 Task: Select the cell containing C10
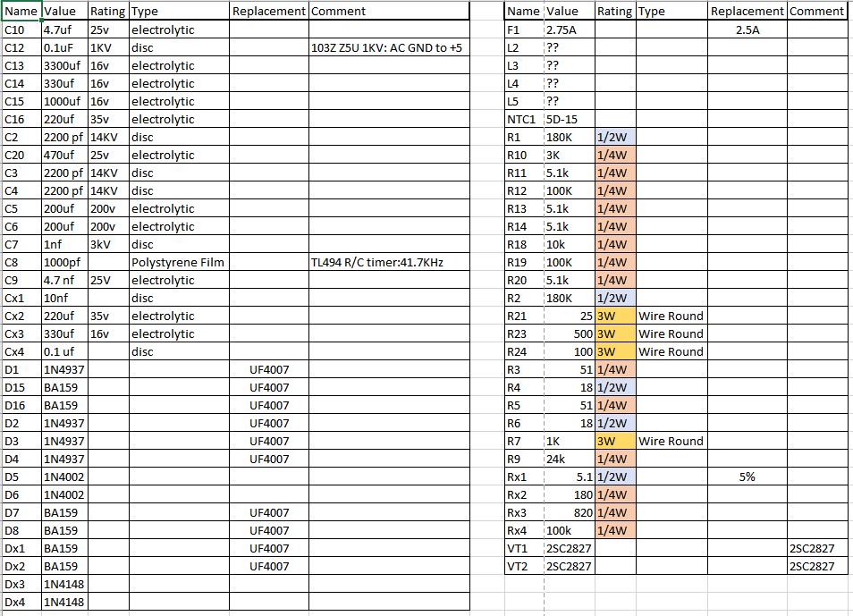[x=22, y=30]
